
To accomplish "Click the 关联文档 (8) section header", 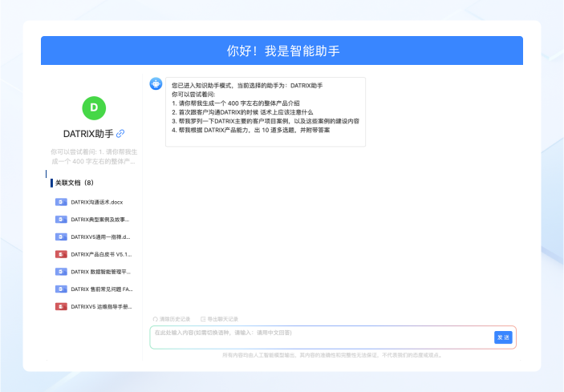I will [75, 183].
